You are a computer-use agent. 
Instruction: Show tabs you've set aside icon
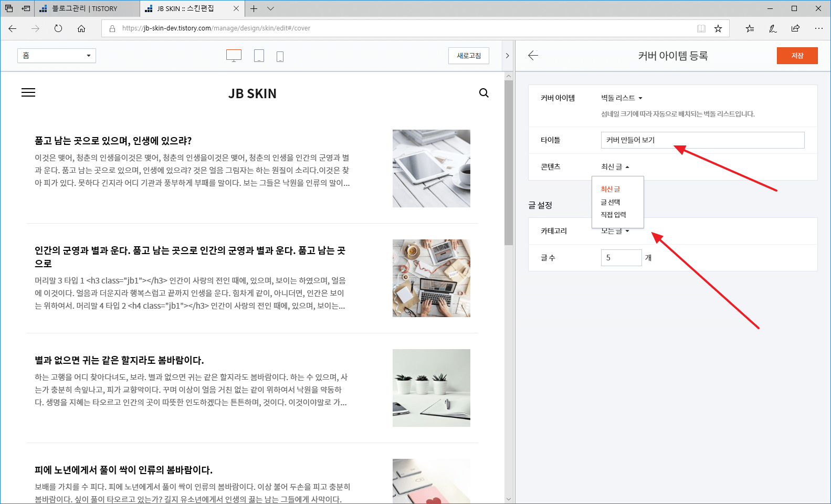9,8
